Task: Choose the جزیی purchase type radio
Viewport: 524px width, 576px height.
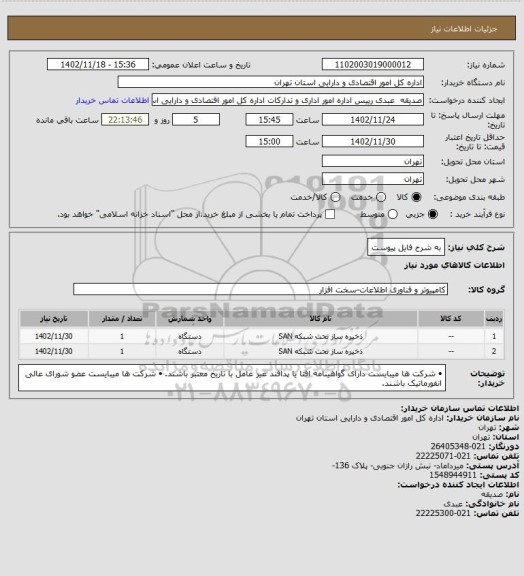Action: [x=433, y=214]
